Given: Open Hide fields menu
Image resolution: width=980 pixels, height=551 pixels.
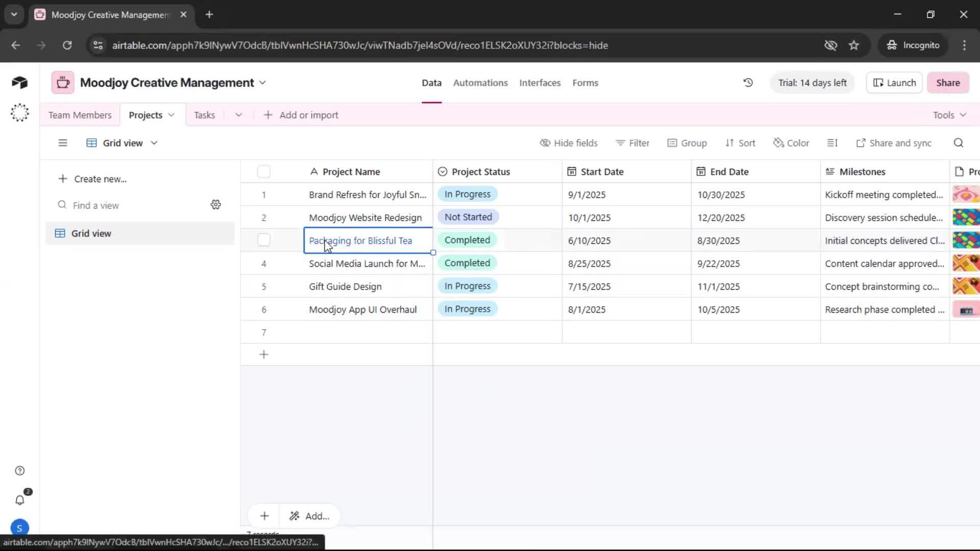Looking at the screenshot, I should pyautogui.click(x=569, y=143).
